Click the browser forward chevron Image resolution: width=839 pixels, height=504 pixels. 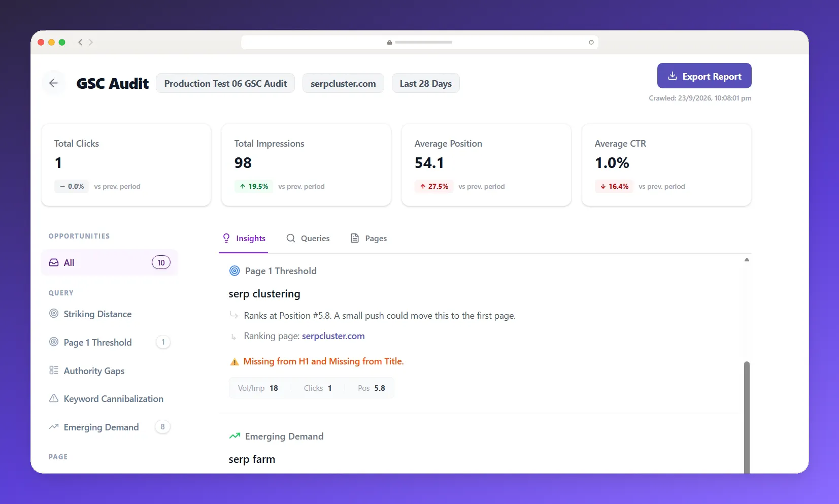91,42
